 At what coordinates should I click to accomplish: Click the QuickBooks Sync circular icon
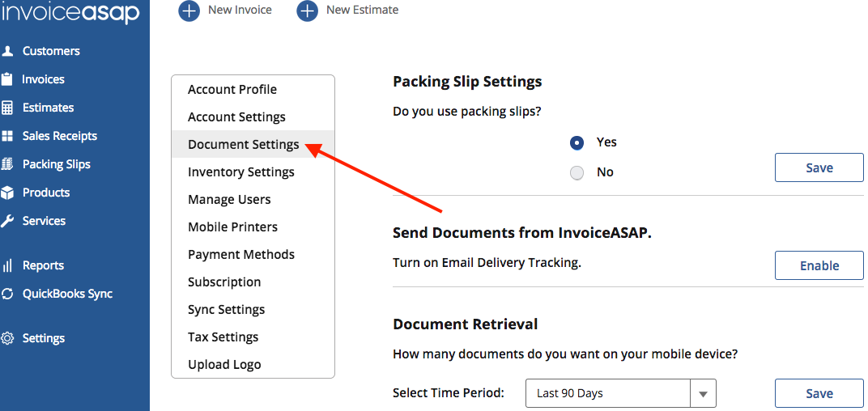coord(7,294)
